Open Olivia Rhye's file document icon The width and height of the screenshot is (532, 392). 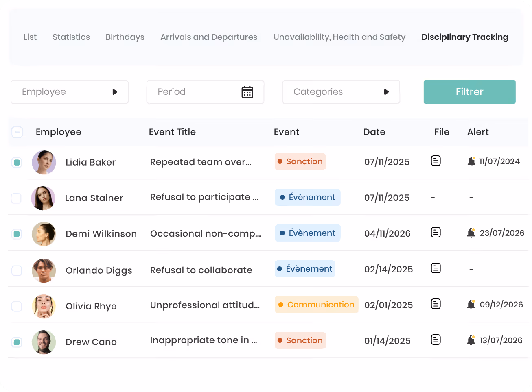pyautogui.click(x=436, y=304)
